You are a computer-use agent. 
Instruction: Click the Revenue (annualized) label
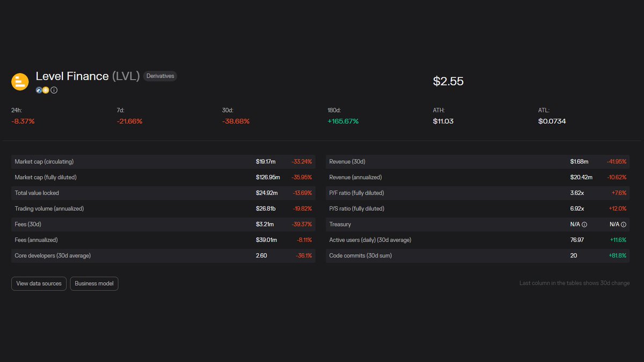point(355,177)
